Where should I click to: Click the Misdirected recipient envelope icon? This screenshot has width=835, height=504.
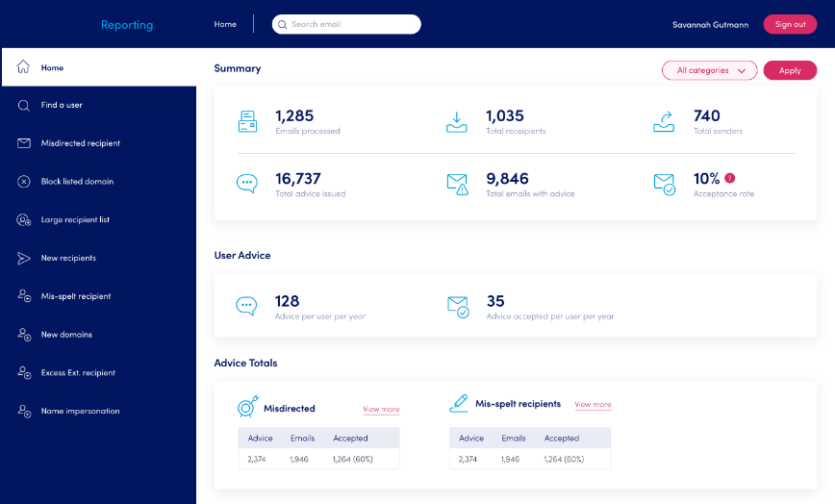coord(24,143)
